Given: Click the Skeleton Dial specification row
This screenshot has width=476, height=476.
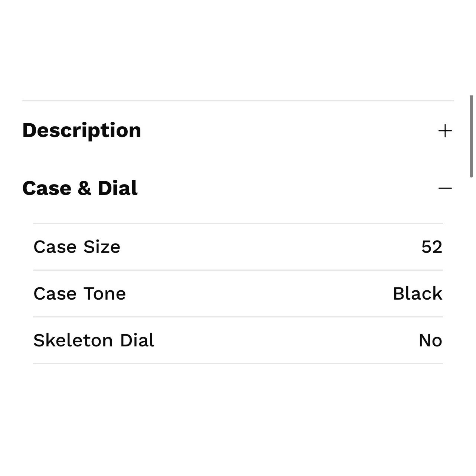Looking at the screenshot, I should tap(238, 340).
